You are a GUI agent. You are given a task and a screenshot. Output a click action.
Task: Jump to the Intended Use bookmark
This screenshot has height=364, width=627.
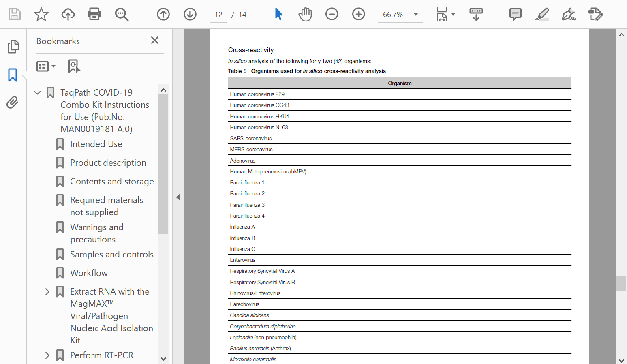96,144
